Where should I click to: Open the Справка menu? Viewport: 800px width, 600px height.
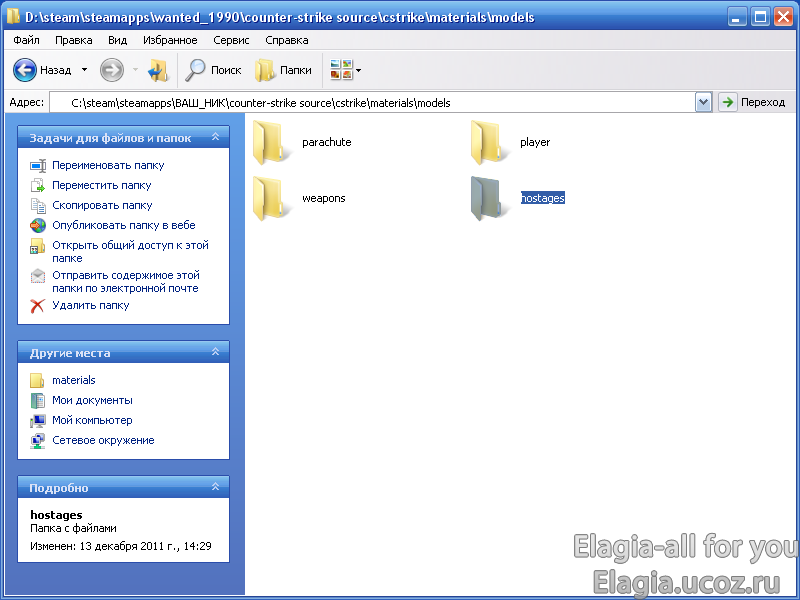pos(287,40)
